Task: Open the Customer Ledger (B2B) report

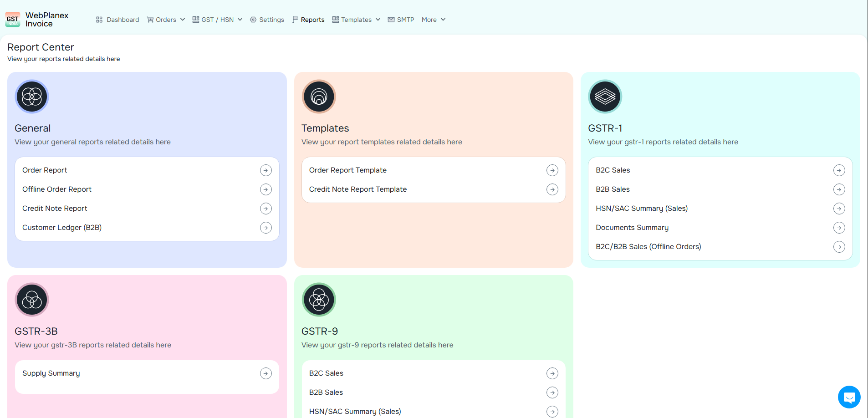Action: coord(62,228)
